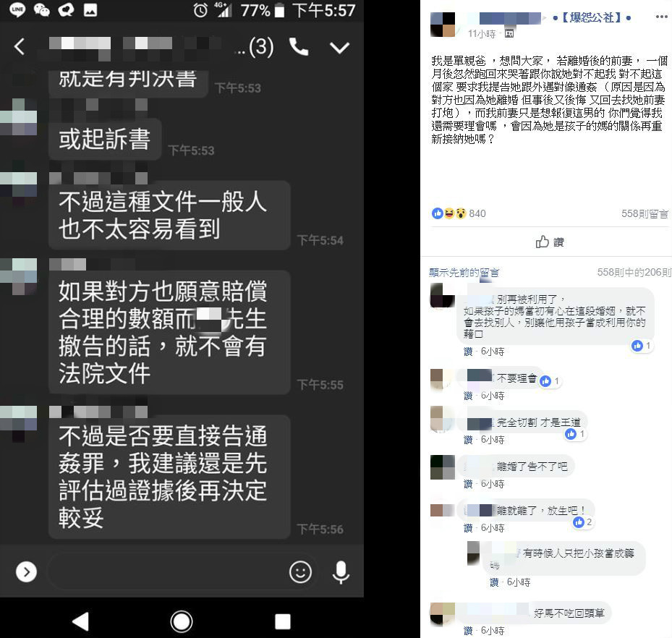The image size is (672, 638).
Task: Open sender avatar beside 或起訴書 message
Action: tap(18, 116)
